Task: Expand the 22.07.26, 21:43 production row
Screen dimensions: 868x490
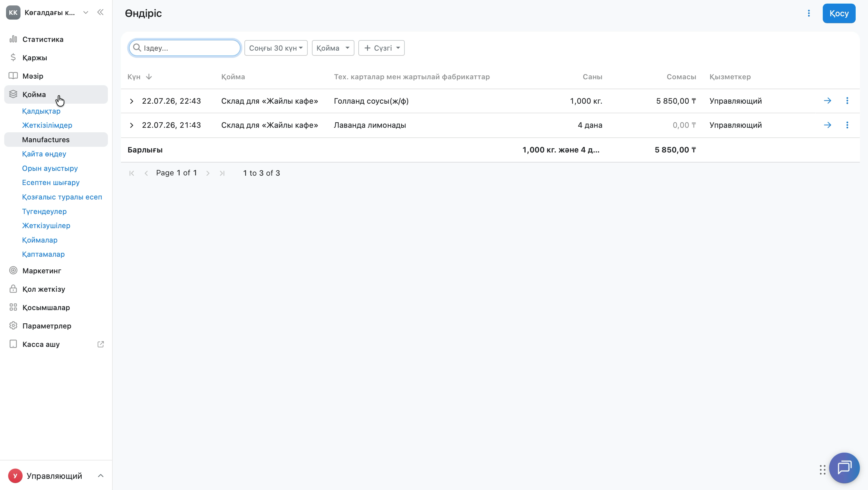Action: coord(132,125)
